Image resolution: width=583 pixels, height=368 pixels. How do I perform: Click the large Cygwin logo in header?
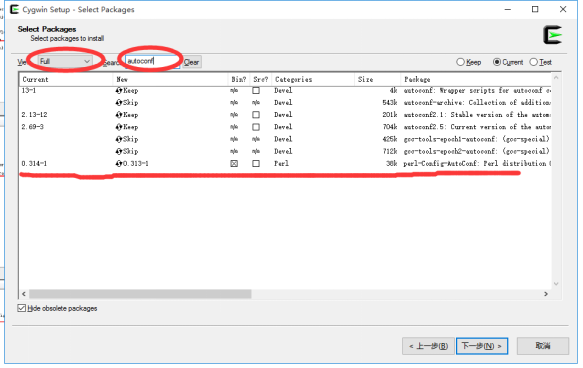pos(553,35)
